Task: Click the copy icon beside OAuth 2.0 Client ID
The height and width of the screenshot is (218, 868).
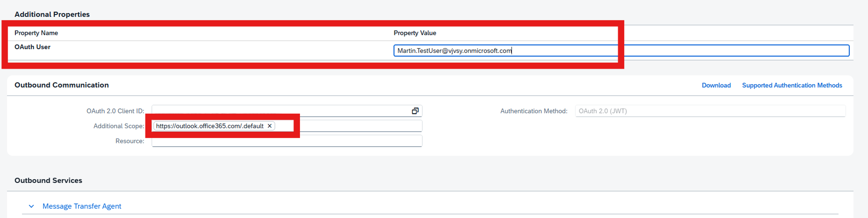Action: point(415,110)
